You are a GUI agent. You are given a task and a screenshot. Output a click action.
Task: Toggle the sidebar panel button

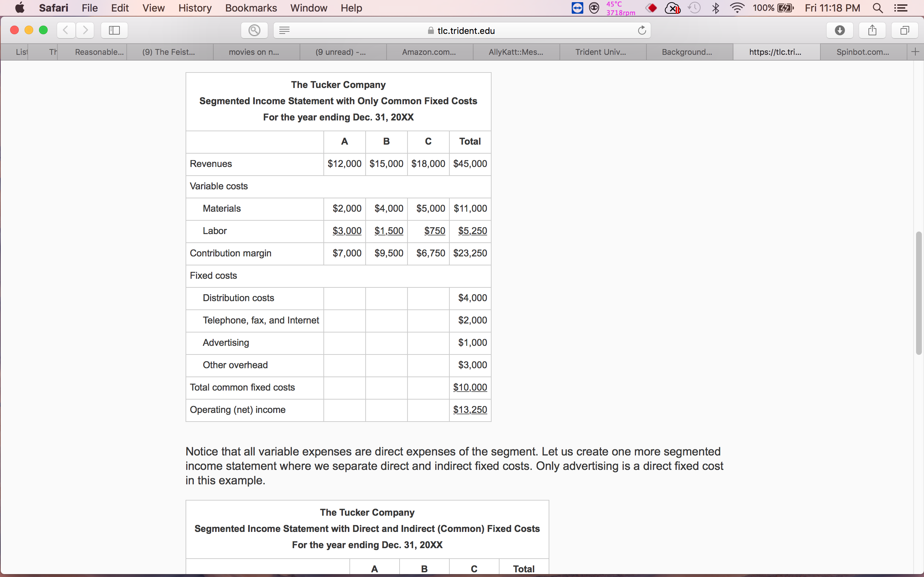pyautogui.click(x=114, y=30)
